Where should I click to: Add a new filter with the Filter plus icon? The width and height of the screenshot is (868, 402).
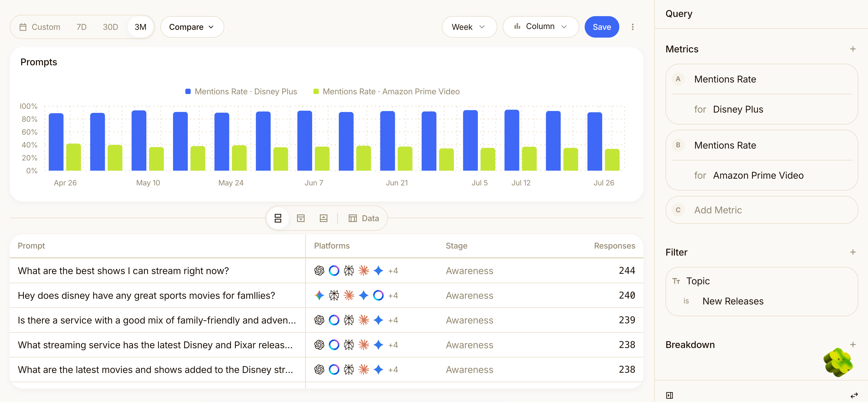[852, 252]
